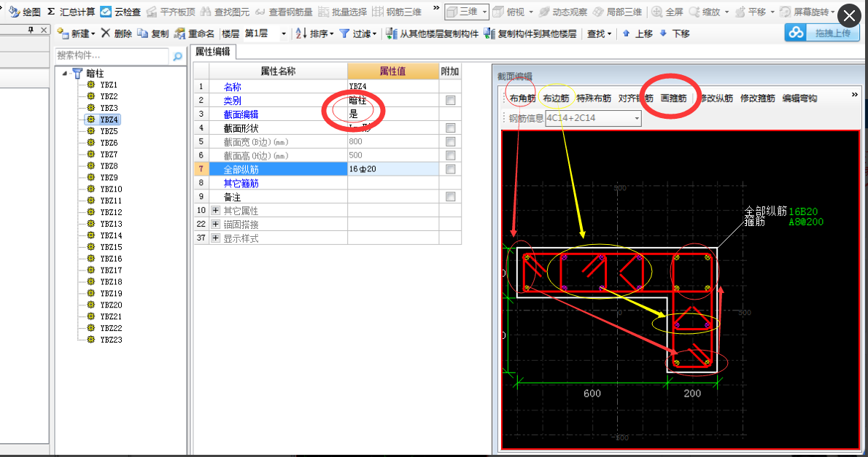Viewport: 868px width, 457px height.
Task: Click 新建 new component button
Action: (76, 34)
